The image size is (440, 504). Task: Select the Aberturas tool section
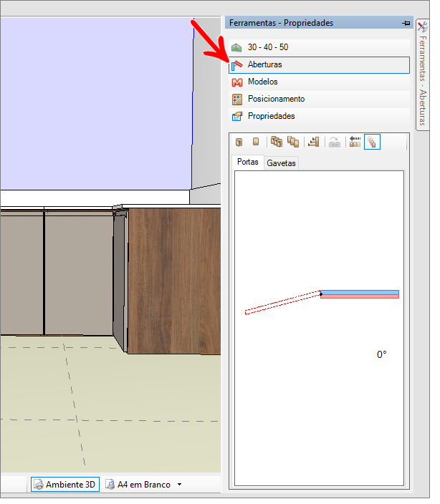click(319, 65)
